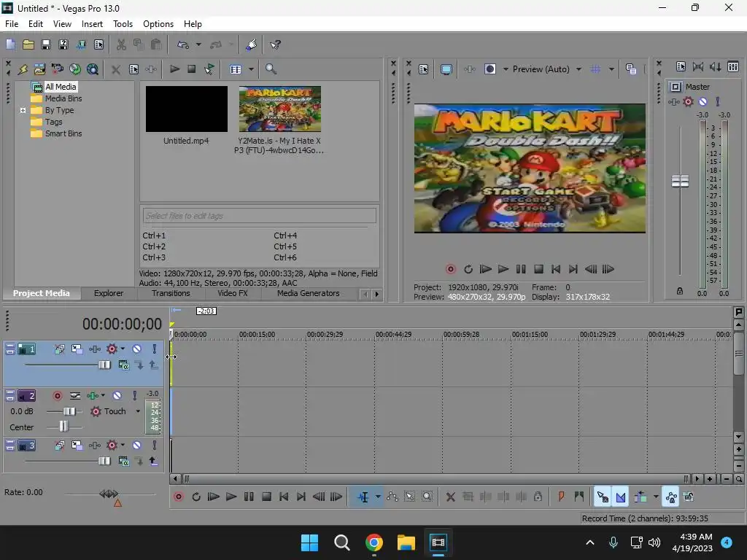Screen dimensions: 747x560
Task: Switch to the Video FX tab
Action: (x=233, y=293)
